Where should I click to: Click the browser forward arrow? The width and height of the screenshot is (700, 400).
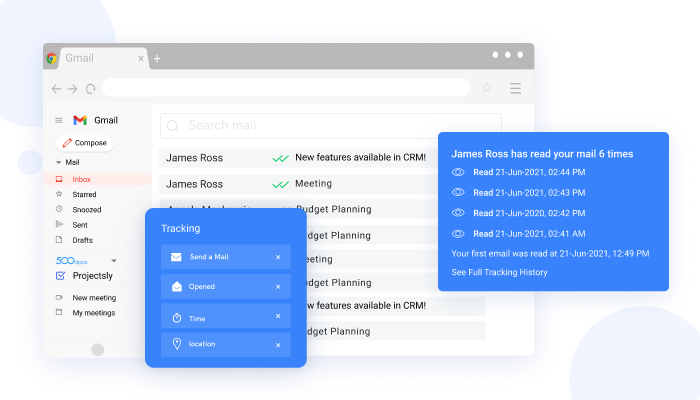pos(72,89)
